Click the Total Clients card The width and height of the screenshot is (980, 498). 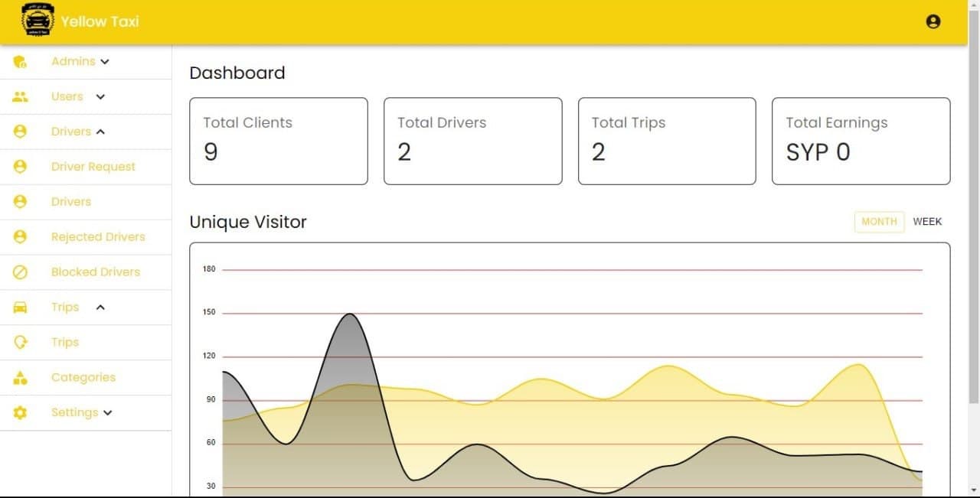click(x=279, y=141)
